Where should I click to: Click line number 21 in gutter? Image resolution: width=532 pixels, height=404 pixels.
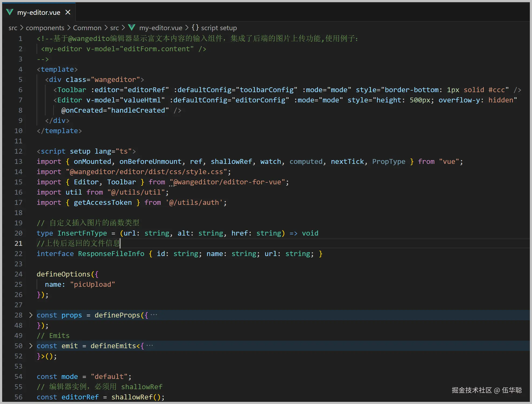(18, 243)
